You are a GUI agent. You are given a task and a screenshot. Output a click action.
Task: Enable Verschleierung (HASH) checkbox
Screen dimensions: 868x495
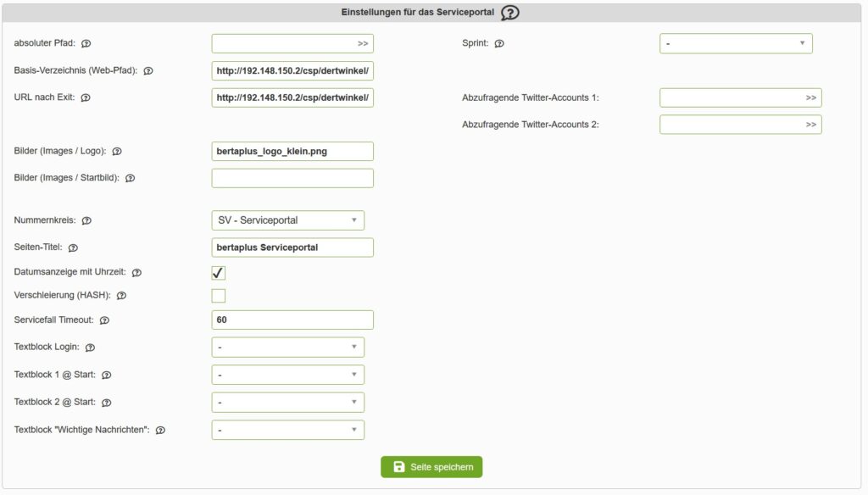219,296
